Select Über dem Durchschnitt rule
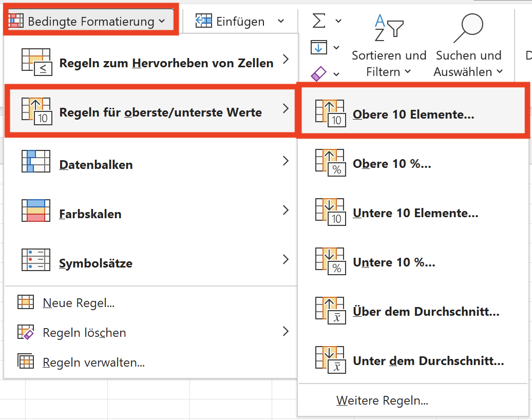532x420 pixels. (426, 312)
